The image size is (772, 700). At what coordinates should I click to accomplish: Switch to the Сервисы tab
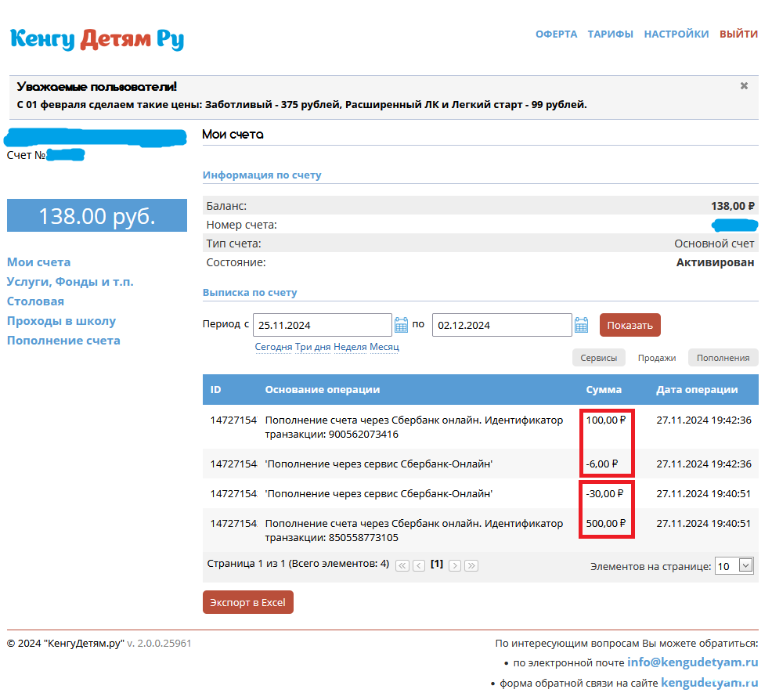598,358
